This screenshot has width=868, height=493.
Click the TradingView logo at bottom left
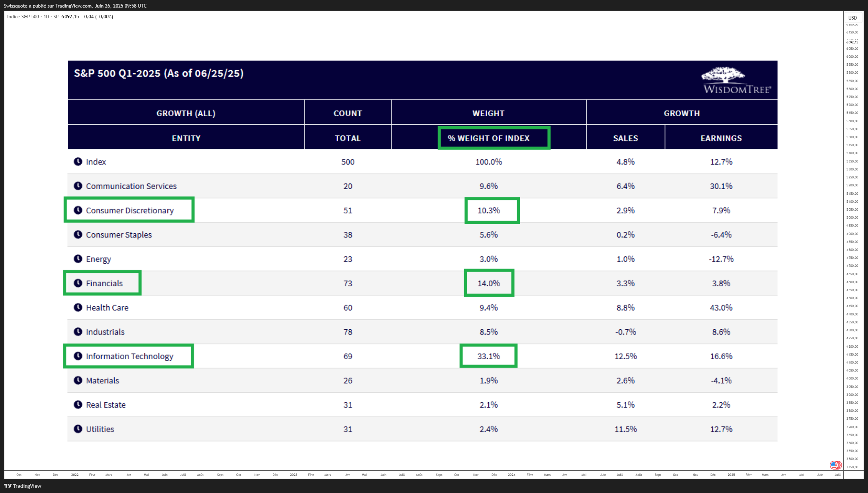[23, 486]
